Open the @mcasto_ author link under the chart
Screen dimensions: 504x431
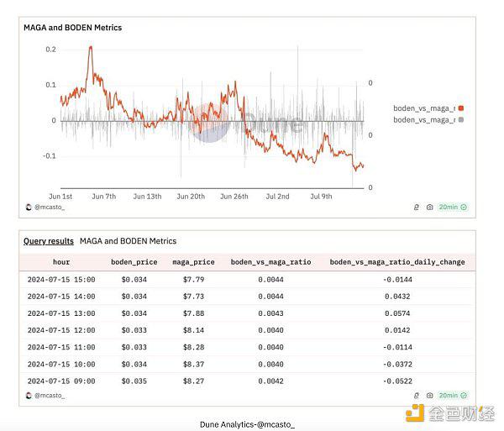click(x=50, y=208)
